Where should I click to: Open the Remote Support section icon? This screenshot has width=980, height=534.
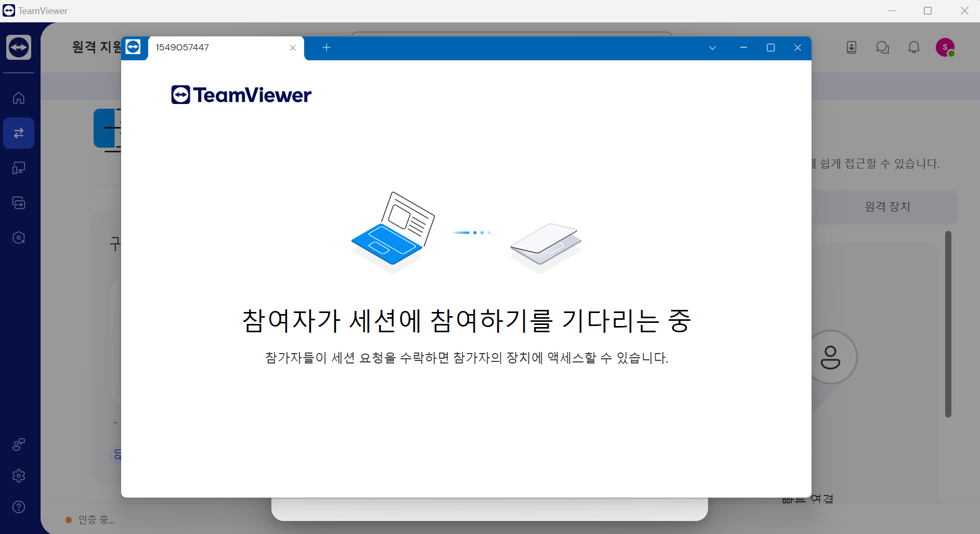[x=19, y=133]
